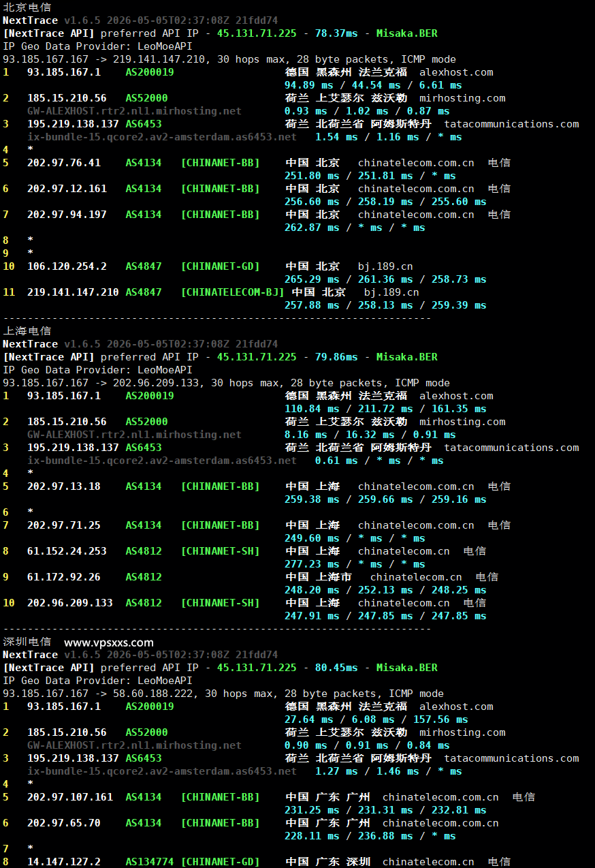595x868 pixels.
Task: Select latency 228.11 ms / 236.88 ms / * ms
Action: (x=370, y=836)
